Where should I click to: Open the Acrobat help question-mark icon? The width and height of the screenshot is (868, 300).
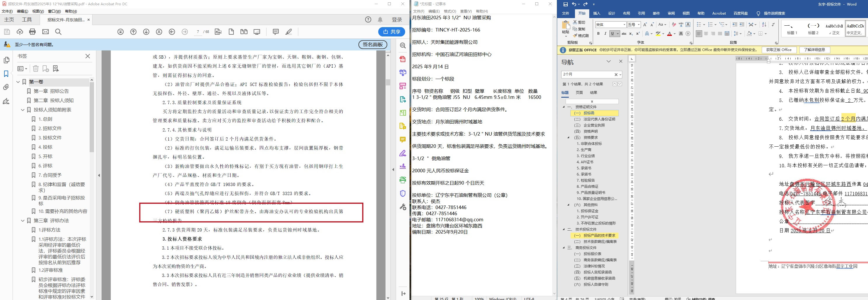point(368,20)
